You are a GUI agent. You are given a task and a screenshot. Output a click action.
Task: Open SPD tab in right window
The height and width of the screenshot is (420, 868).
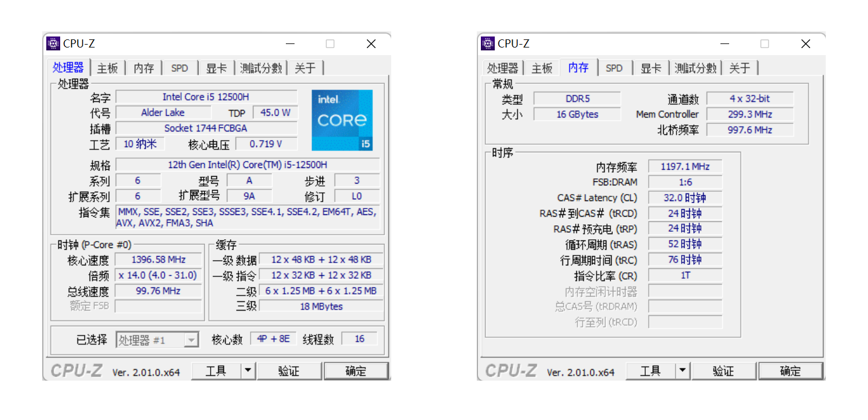pos(614,68)
